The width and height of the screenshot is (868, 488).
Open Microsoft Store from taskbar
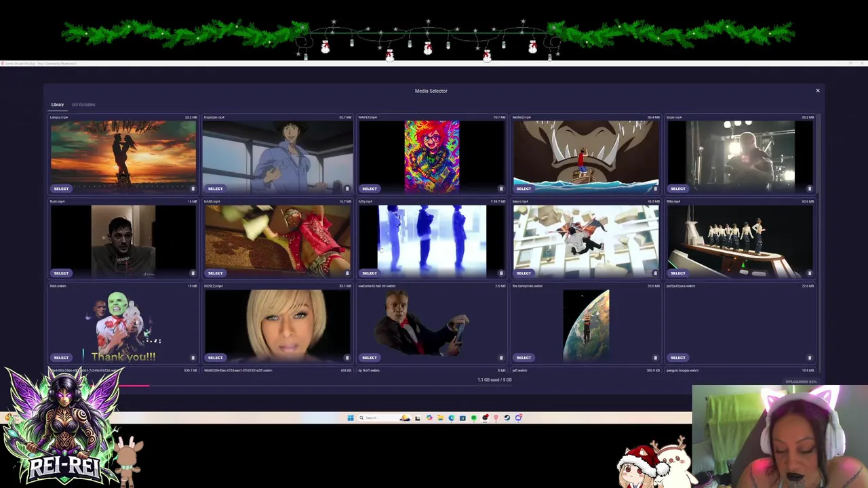(x=462, y=418)
